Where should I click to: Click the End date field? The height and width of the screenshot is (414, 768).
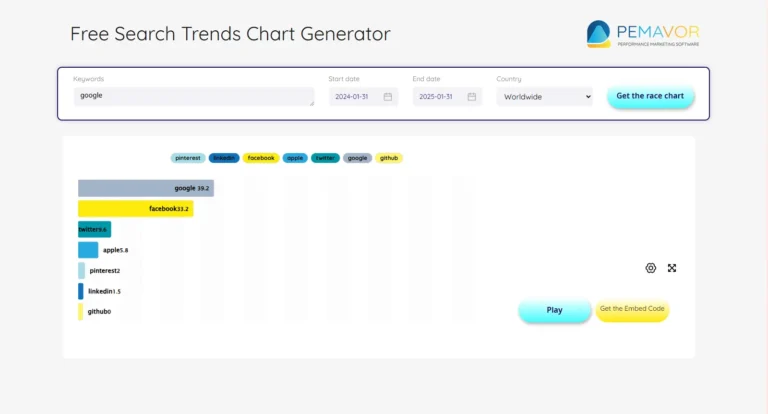coord(440,97)
